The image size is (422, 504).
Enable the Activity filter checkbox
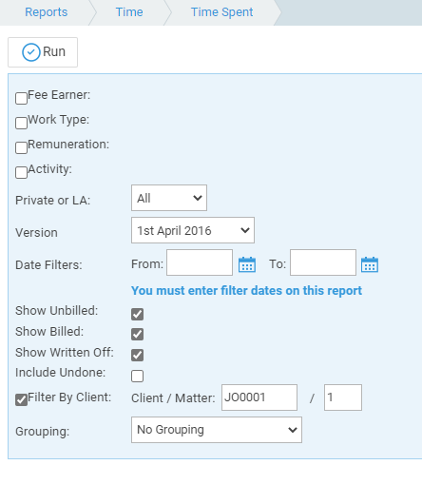[x=21, y=173]
